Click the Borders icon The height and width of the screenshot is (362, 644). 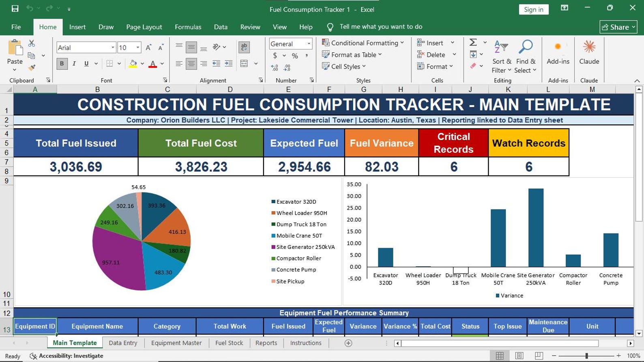pyautogui.click(x=109, y=64)
